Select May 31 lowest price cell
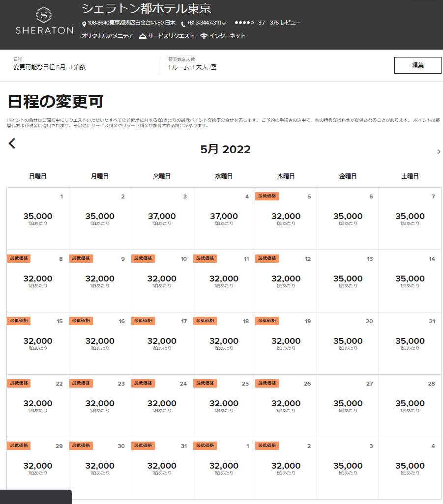 pyautogui.click(x=162, y=468)
